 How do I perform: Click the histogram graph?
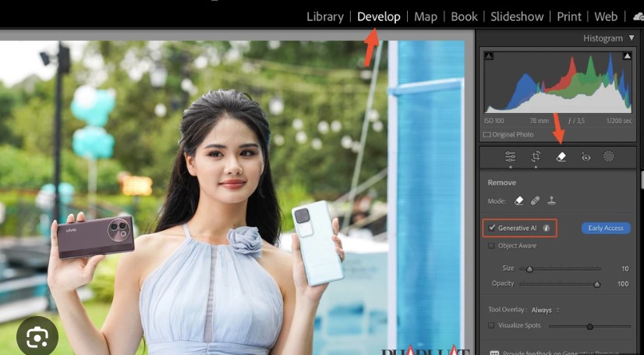click(x=557, y=82)
